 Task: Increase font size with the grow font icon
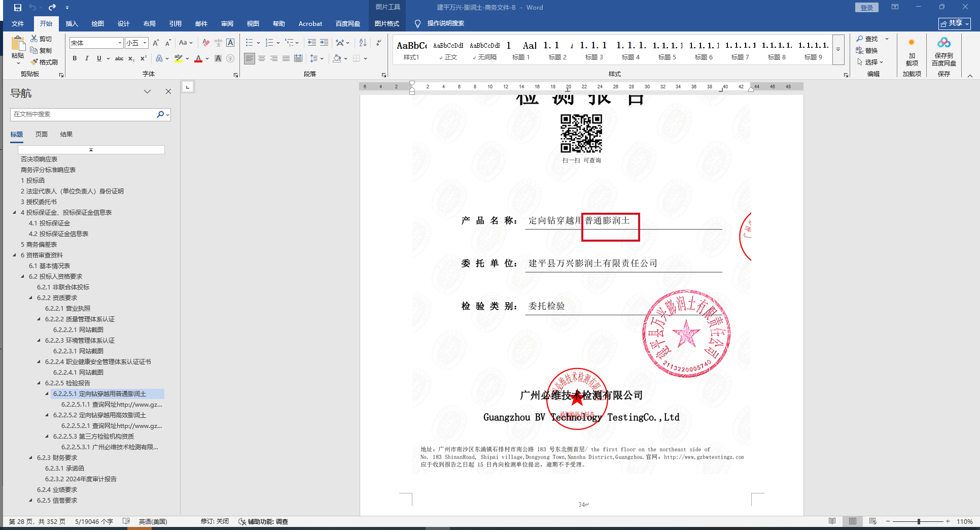pos(156,43)
